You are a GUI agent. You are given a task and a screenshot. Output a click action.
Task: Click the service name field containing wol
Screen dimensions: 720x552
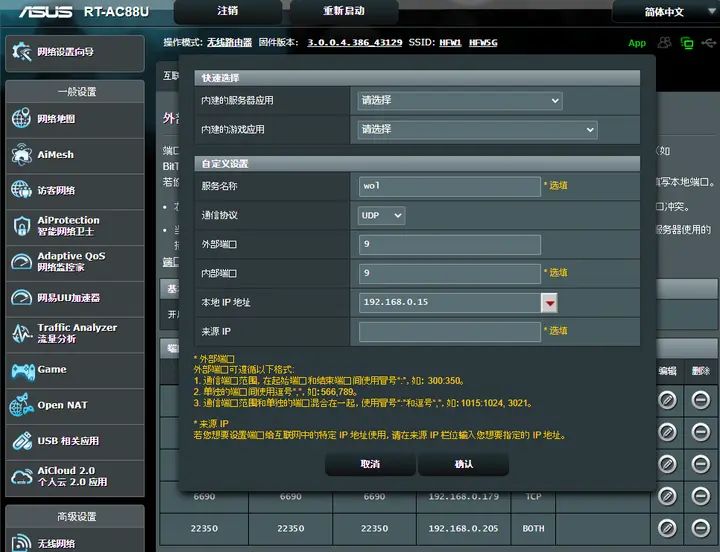450,186
